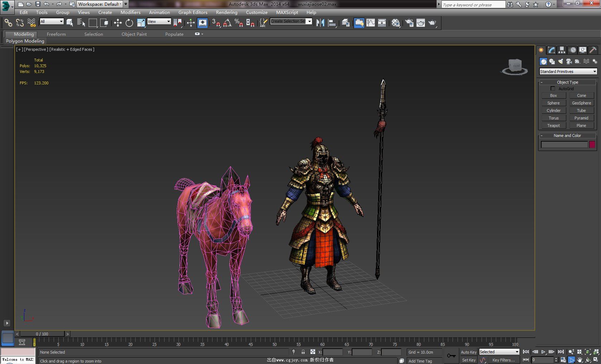Click Zoom Extents All Selected icon
The height and width of the screenshot is (364, 601).
(x=596, y=352)
